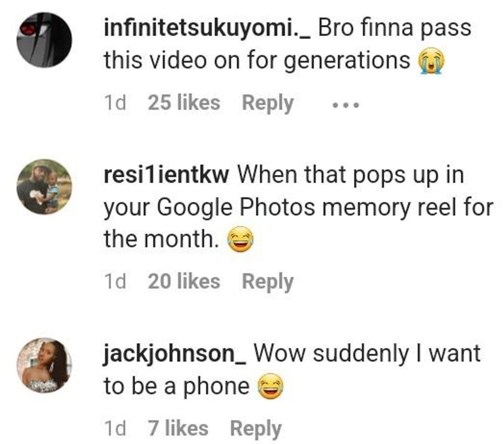The height and width of the screenshot is (444, 504).
Task: View the 25 likes list
Action: click(x=184, y=103)
